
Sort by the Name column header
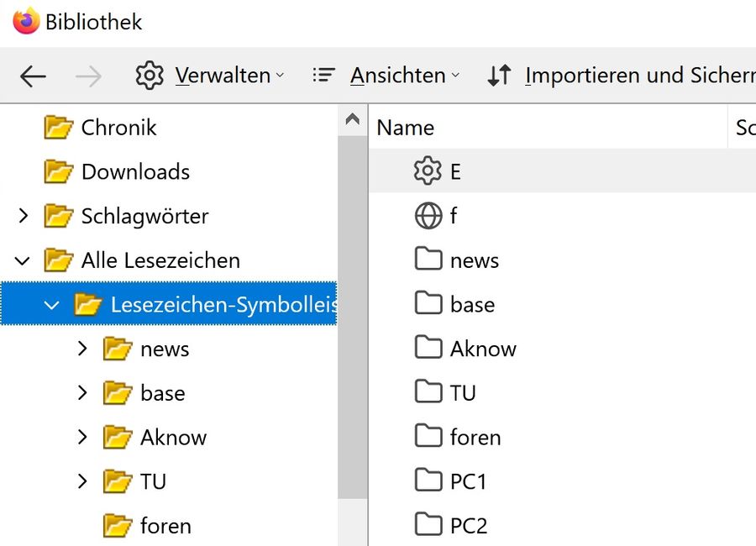[406, 128]
